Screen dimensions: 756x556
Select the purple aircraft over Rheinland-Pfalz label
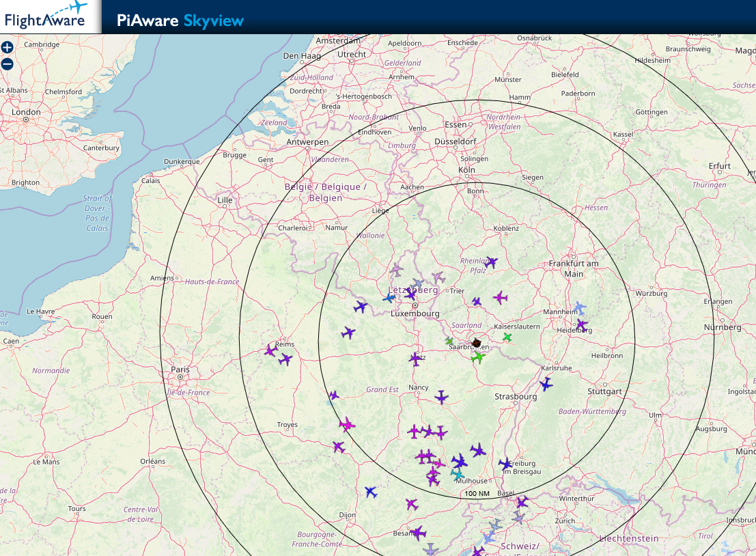coord(490,262)
